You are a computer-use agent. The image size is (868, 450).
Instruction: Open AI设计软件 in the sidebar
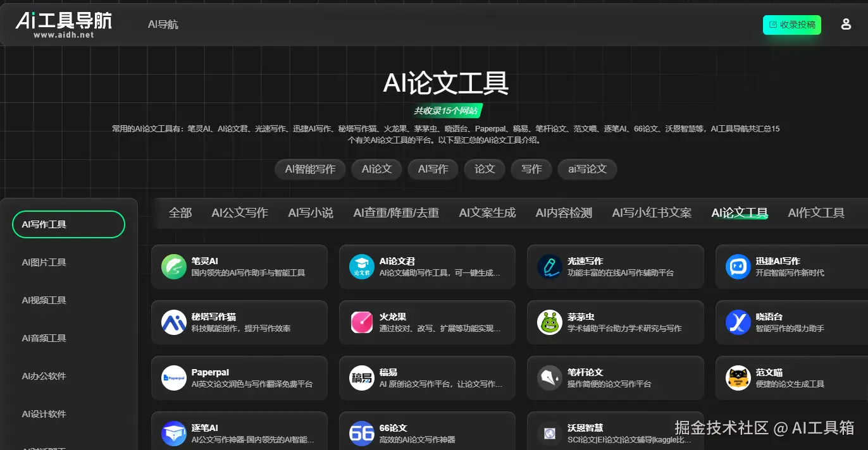44,414
